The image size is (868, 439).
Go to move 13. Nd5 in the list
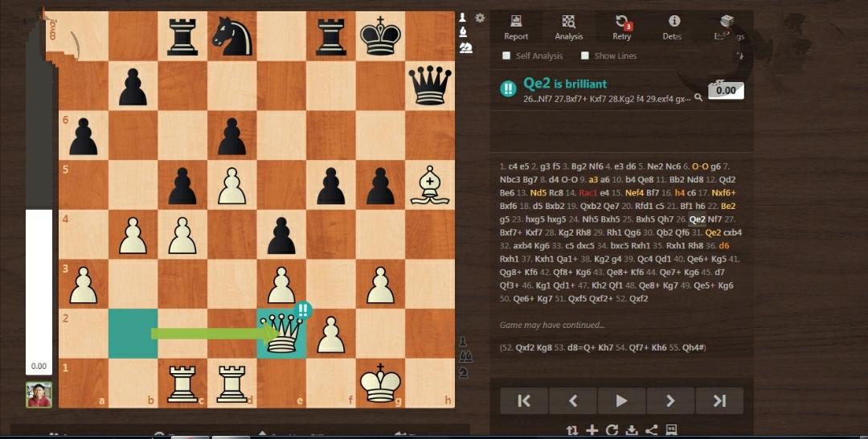coord(538,193)
